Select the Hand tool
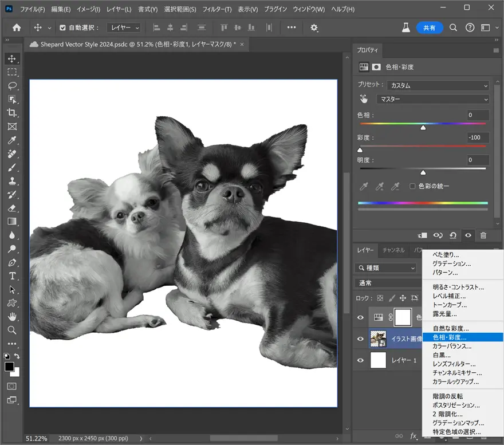Image resolution: width=504 pixels, height=445 pixels. click(12, 317)
